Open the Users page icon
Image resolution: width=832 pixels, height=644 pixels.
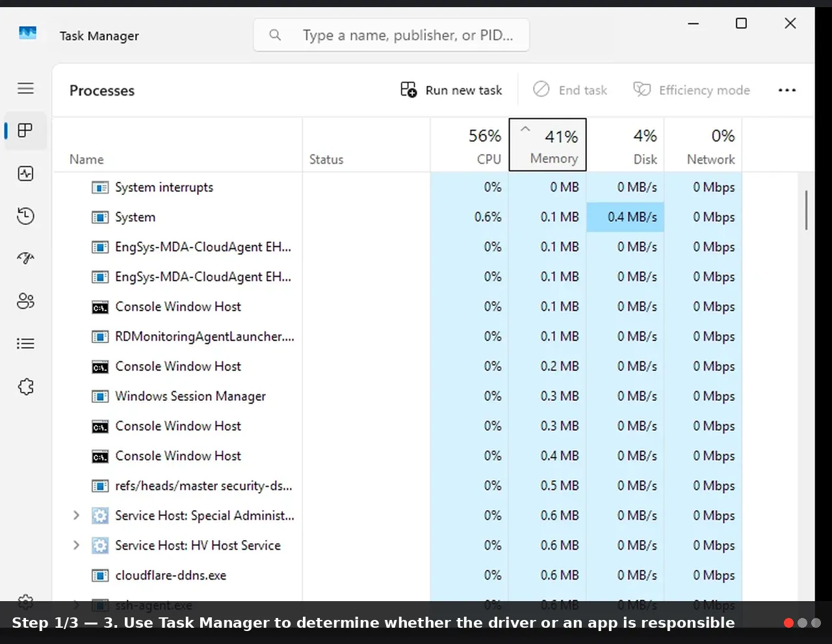[25, 302]
